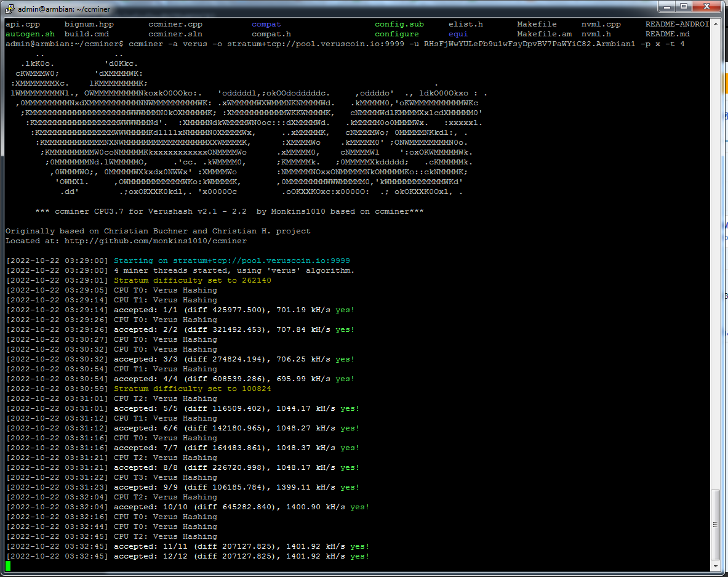
Task: Maximize the PuTTY terminal window
Action: coord(684,7)
